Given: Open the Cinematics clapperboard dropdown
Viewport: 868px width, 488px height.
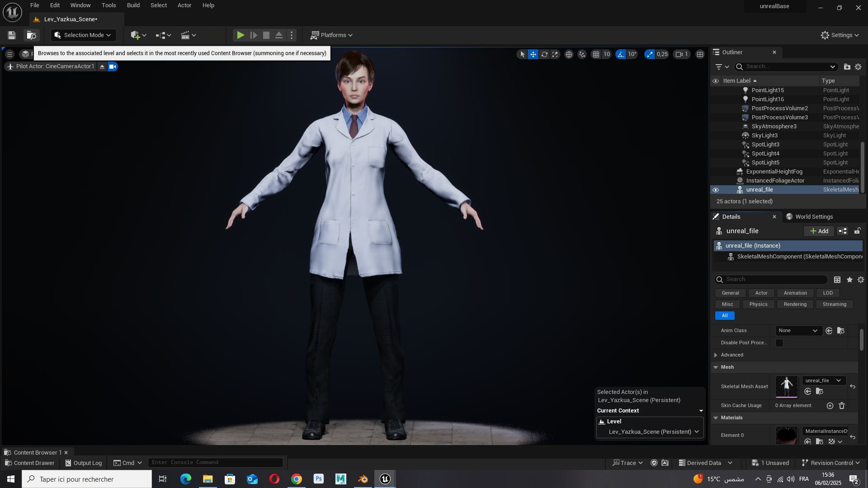Looking at the screenshot, I should (x=188, y=35).
